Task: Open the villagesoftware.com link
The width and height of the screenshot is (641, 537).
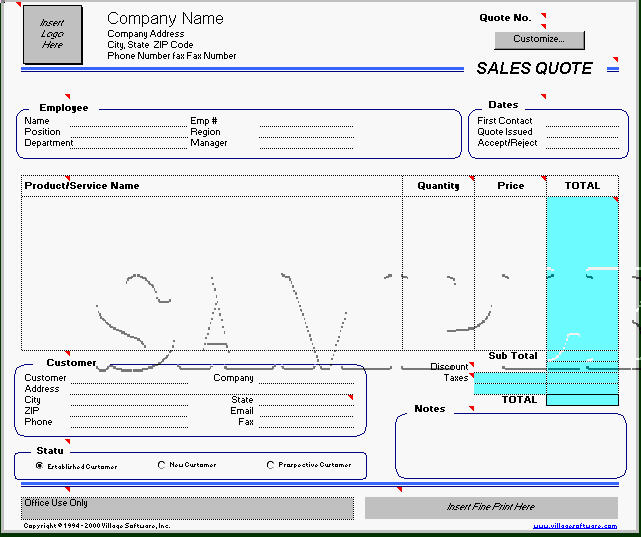Action: [x=581, y=526]
